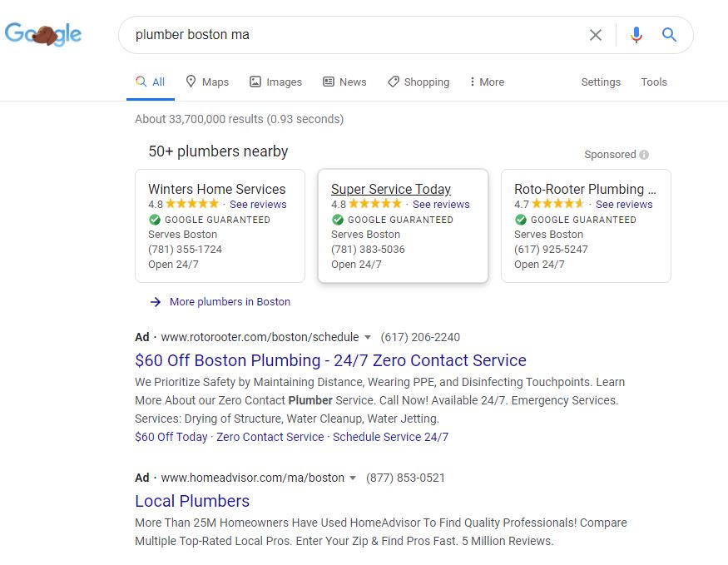Click into the search box containing plumber boston ma

[353, 35]
